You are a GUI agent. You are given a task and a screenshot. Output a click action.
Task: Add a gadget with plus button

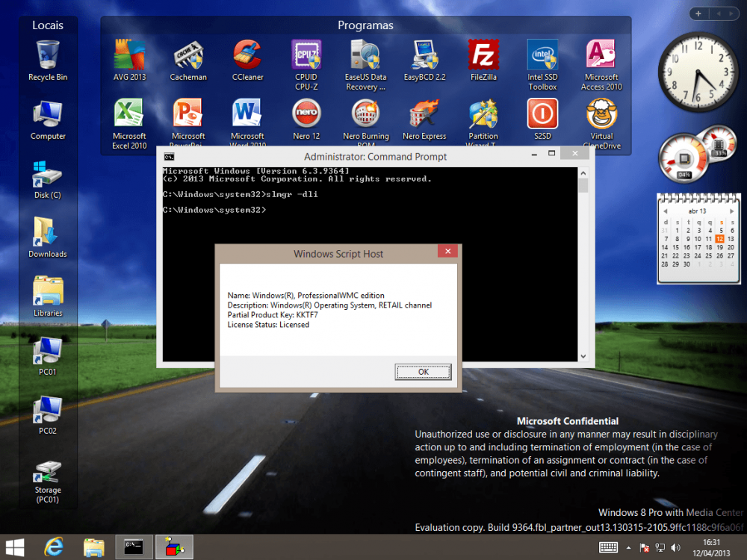coord(698,13)
